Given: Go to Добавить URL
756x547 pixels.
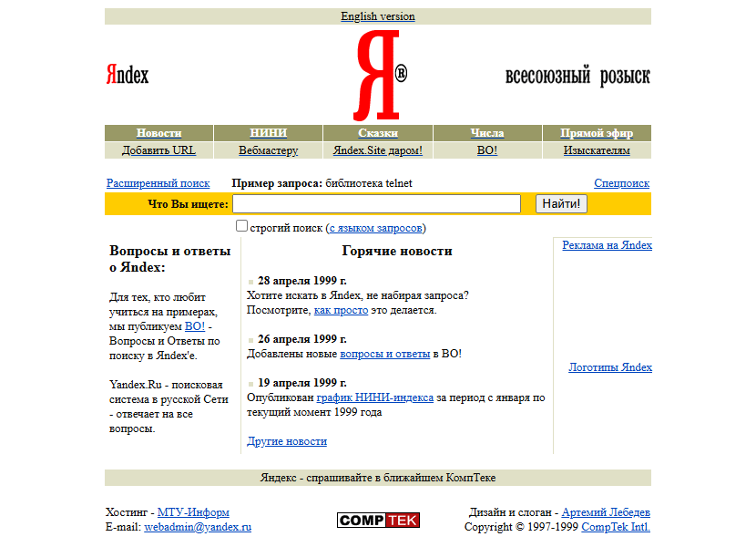Looking at the screenshot, I should [158, 150].
